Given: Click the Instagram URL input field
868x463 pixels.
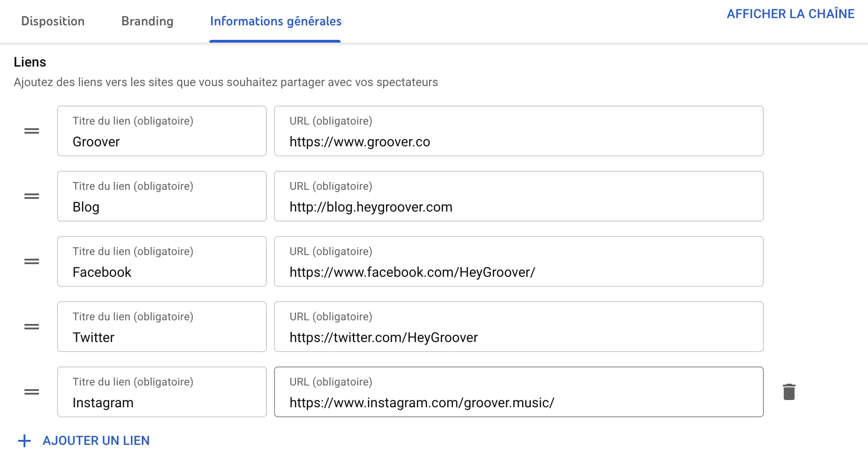Looking at the screenshot, I should click(x=519, y=392).
